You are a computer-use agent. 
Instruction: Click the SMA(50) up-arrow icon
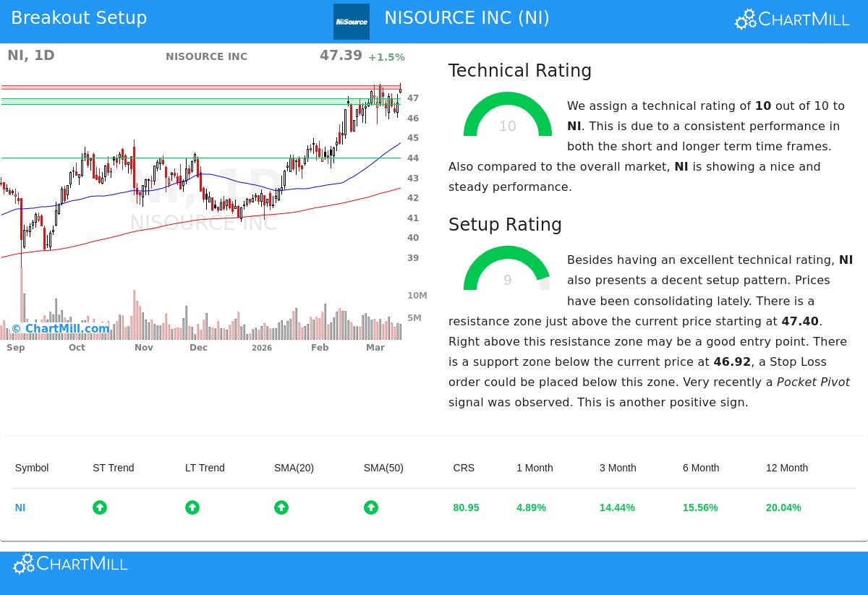point(371,507)
